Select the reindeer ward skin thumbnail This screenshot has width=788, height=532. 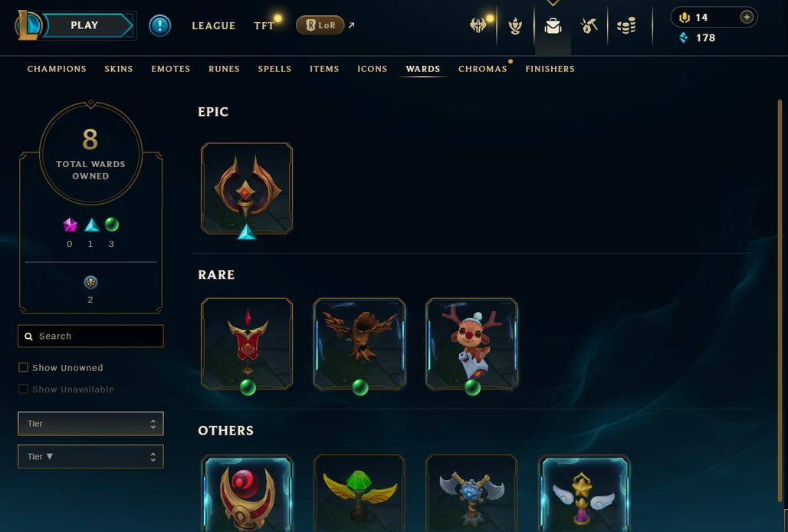(471, 344)
